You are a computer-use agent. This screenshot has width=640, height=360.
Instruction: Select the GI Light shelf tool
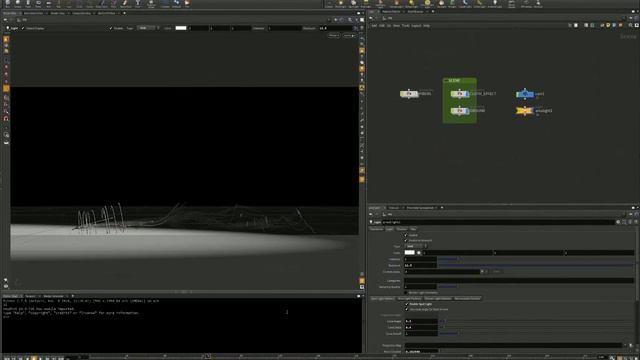coord(452,4)
